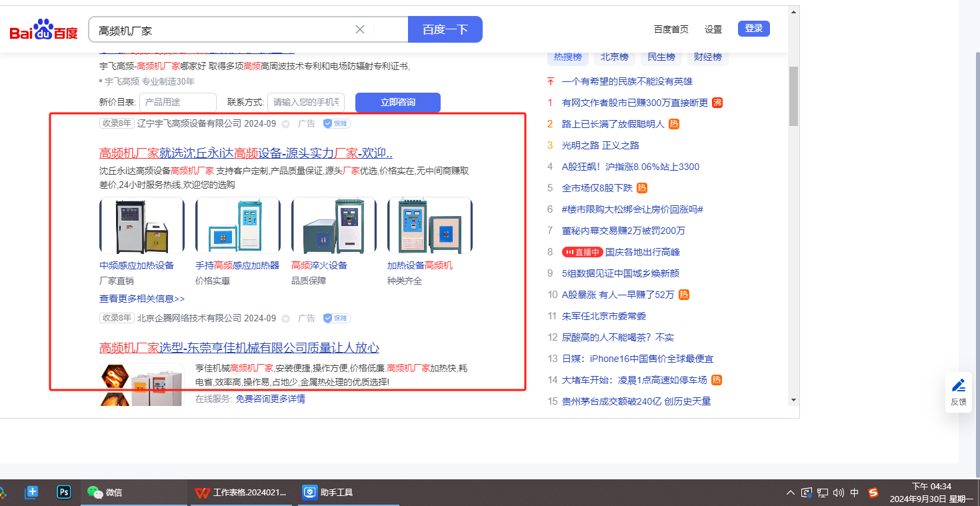
Task: Toggle the 中 input language indicator
Action: pyautogui.click(x=855, y=493)
